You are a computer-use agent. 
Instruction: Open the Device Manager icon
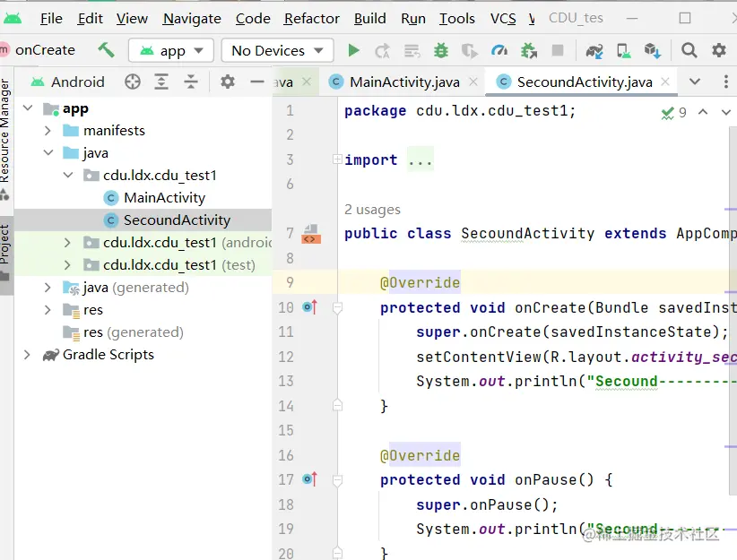point(623,50)
